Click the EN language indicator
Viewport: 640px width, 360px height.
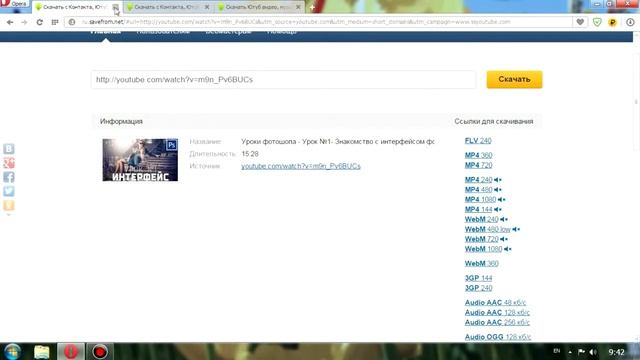[557, 351]
